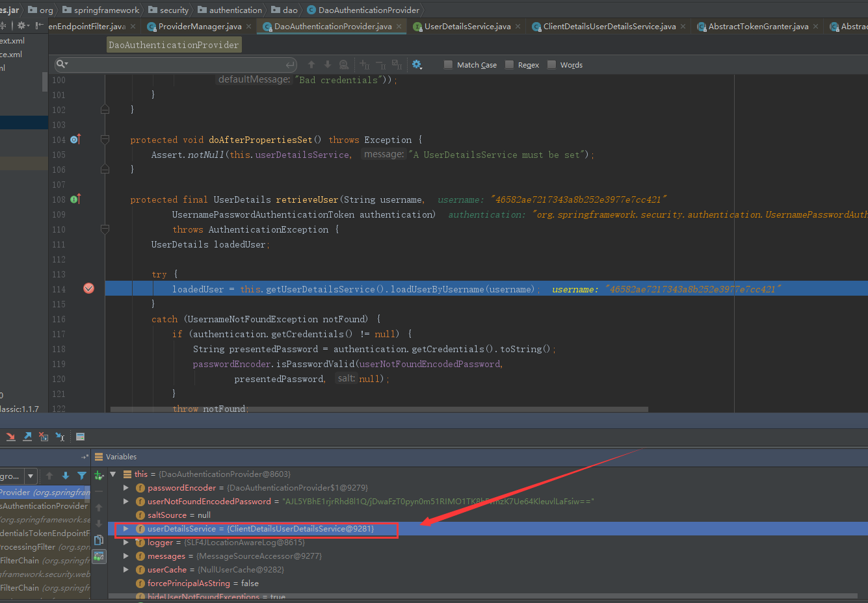This screenshot has height=603, width=868.
Task: Click the Run to Cursor debug icon
Action: pos(60,437)
